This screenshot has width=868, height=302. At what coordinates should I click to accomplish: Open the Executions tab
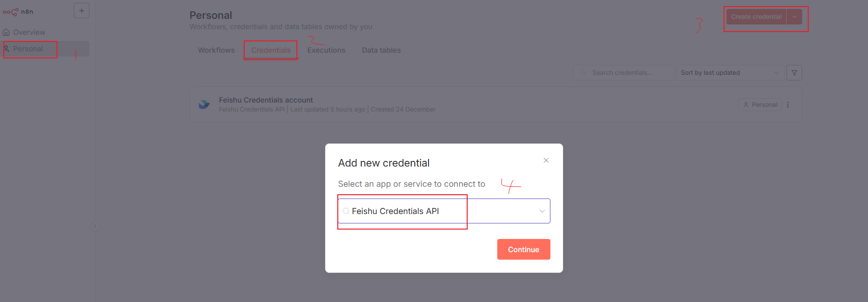(x=326, y=50)
